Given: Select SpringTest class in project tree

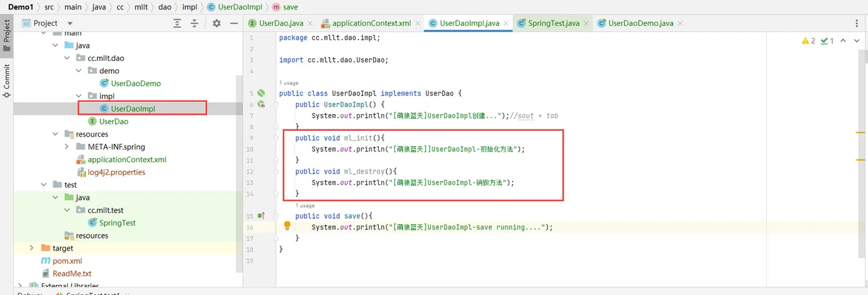Looking at the screenshot, I should point(117,222).
